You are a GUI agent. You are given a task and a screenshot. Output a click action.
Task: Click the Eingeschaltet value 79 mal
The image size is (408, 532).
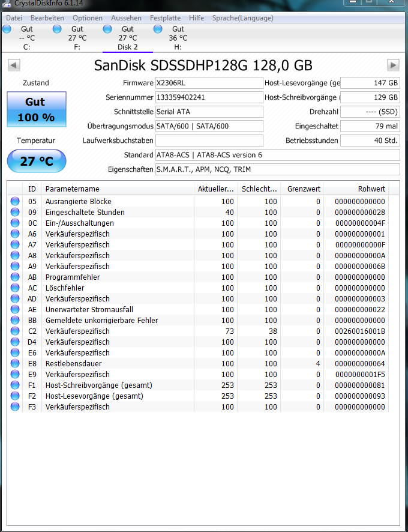pyautogui.click(x=370, y=126)
